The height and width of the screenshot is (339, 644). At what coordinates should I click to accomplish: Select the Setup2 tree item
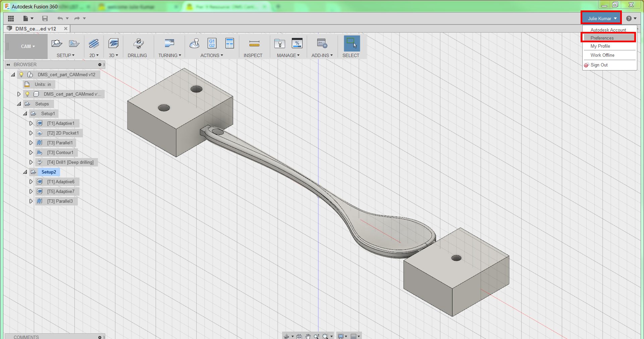[49, 172]
